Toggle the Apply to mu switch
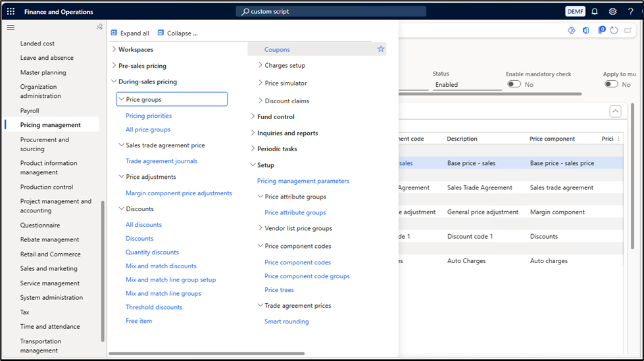Viewport: 644px width, 361px height. click(611, 84)
